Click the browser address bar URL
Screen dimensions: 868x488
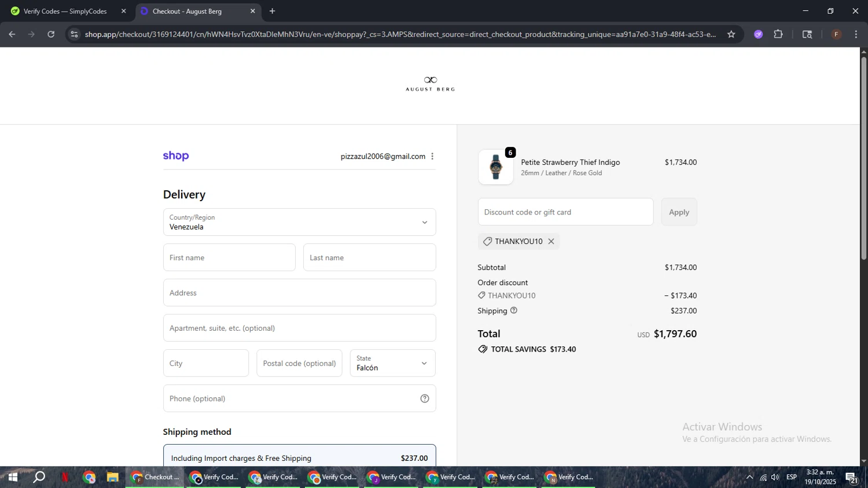coord(400,34)
